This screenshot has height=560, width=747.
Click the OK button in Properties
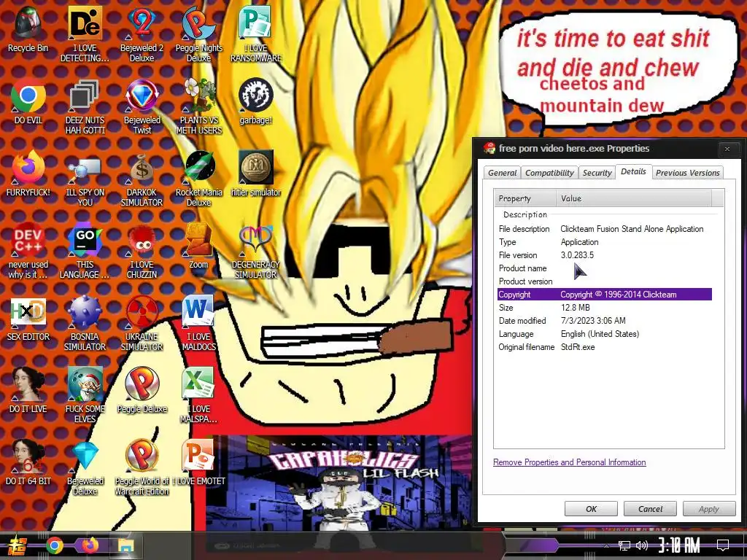tap(591, 508)
